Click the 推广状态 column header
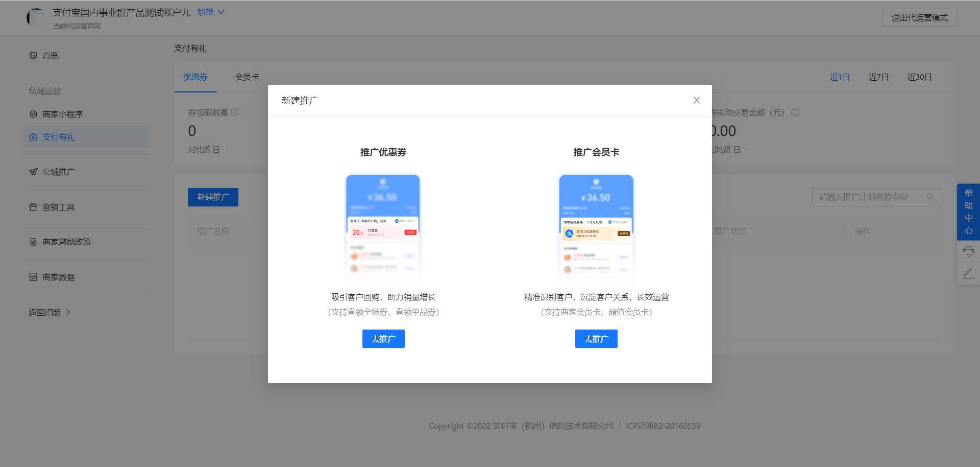 click(x=730, y=231)
